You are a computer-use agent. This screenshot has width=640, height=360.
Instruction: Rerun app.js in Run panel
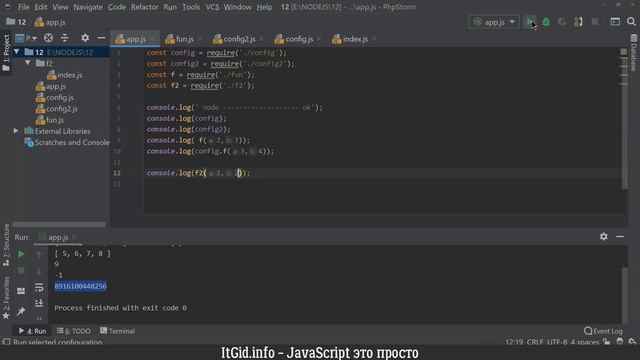coord(21,254)
